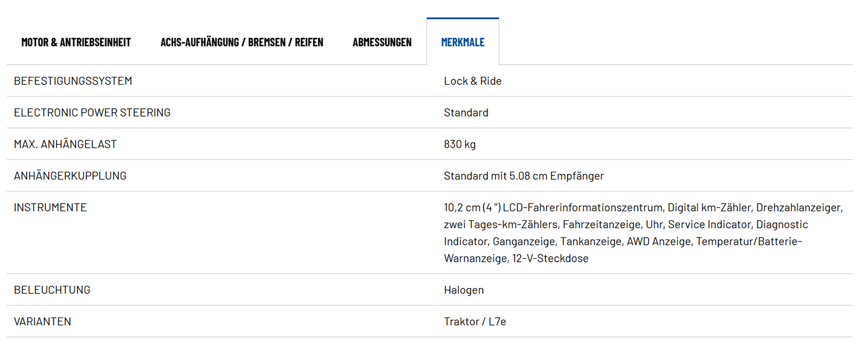Screen dimensions: 868x353
Task: Click the Varianten row label
Action: click(42, 322)
